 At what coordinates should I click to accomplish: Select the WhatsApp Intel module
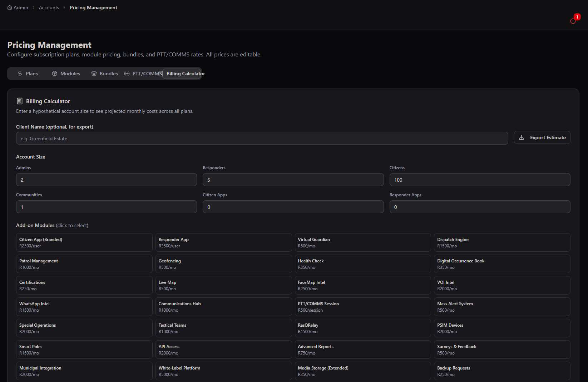[x=84, y=307]
